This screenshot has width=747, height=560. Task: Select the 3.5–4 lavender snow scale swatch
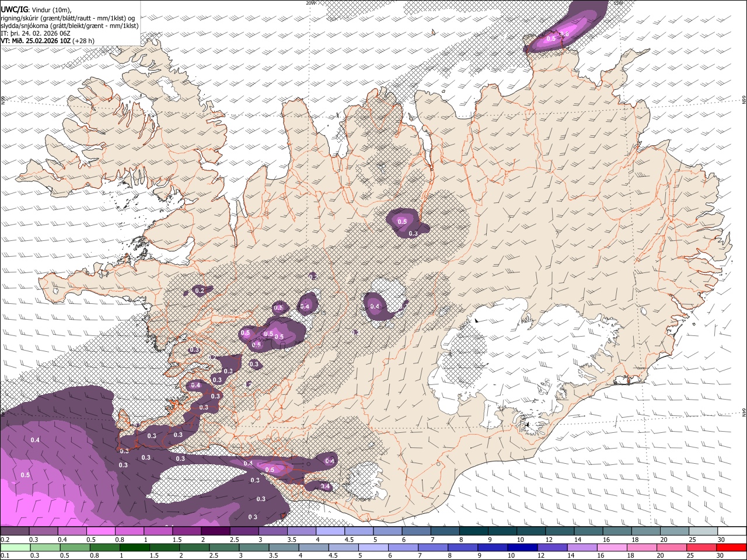(x=302, y=531)
